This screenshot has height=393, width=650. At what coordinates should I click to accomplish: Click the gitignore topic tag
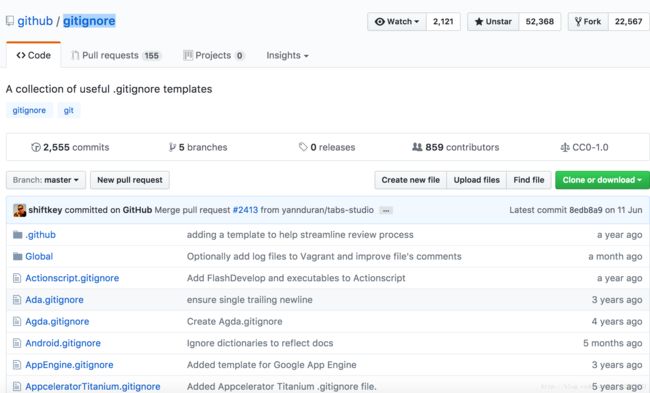tap(29, 110)
